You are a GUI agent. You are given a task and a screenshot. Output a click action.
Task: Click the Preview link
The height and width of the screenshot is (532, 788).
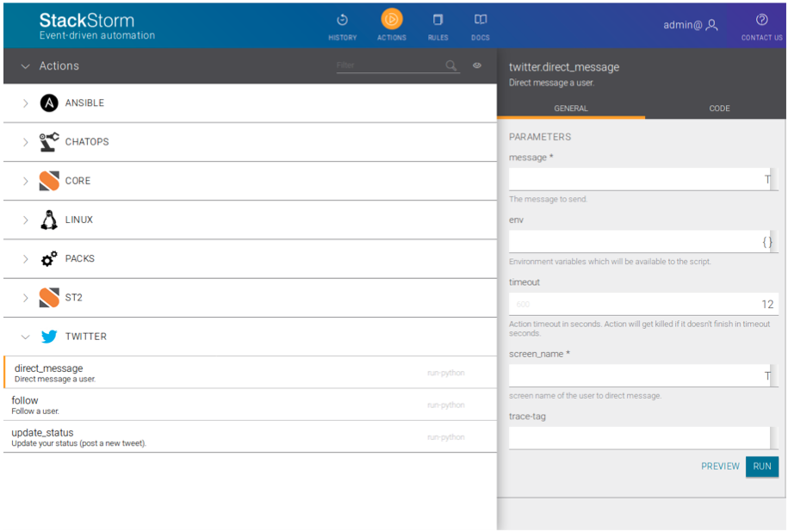720,466
